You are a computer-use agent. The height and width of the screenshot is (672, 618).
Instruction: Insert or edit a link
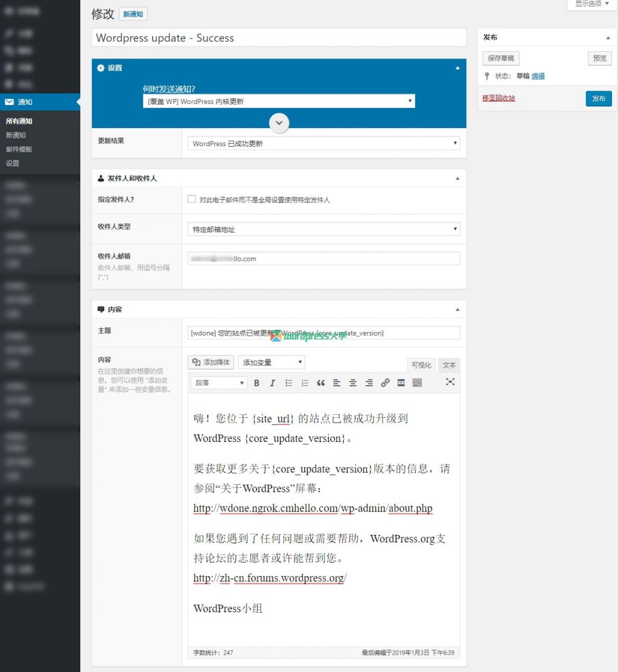(x=385, y=383)
